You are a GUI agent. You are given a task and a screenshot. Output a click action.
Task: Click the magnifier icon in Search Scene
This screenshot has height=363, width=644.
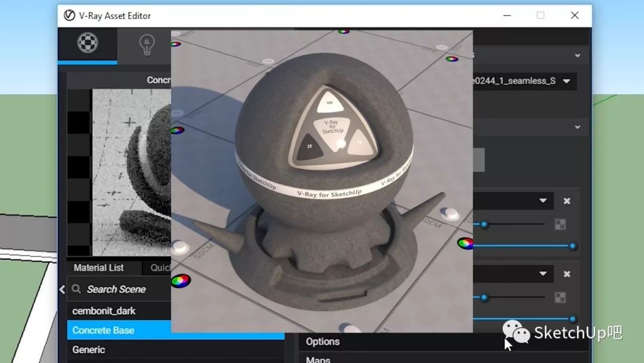point(76,290)
